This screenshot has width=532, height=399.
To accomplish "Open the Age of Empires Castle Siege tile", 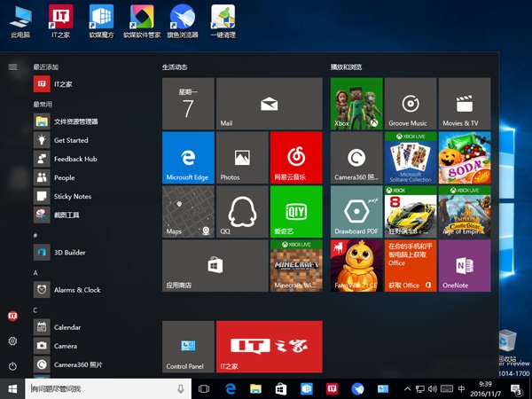I will [465, 212].
